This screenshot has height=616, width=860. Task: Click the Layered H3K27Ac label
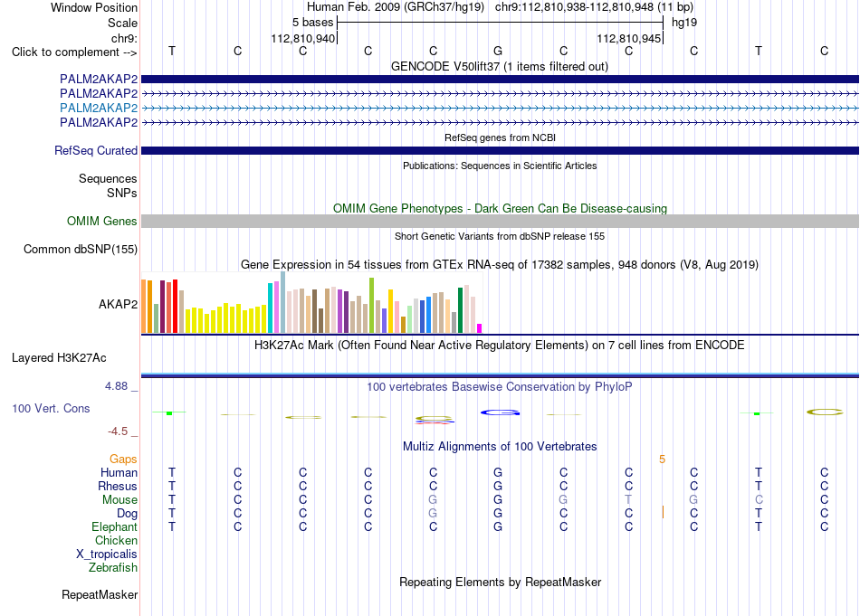click(x=59, y=358)
